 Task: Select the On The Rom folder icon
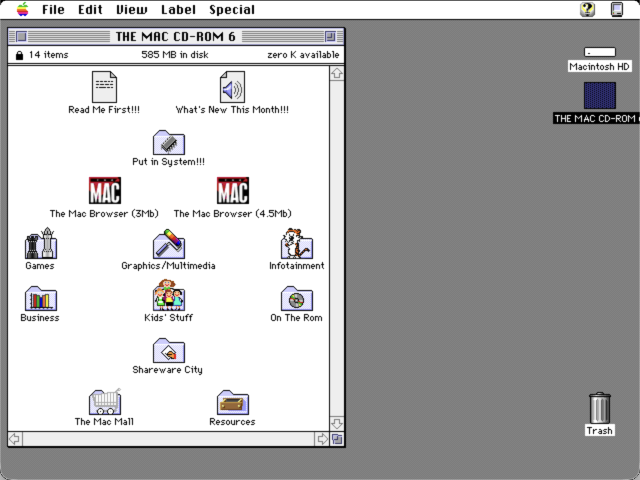[297, 298]
